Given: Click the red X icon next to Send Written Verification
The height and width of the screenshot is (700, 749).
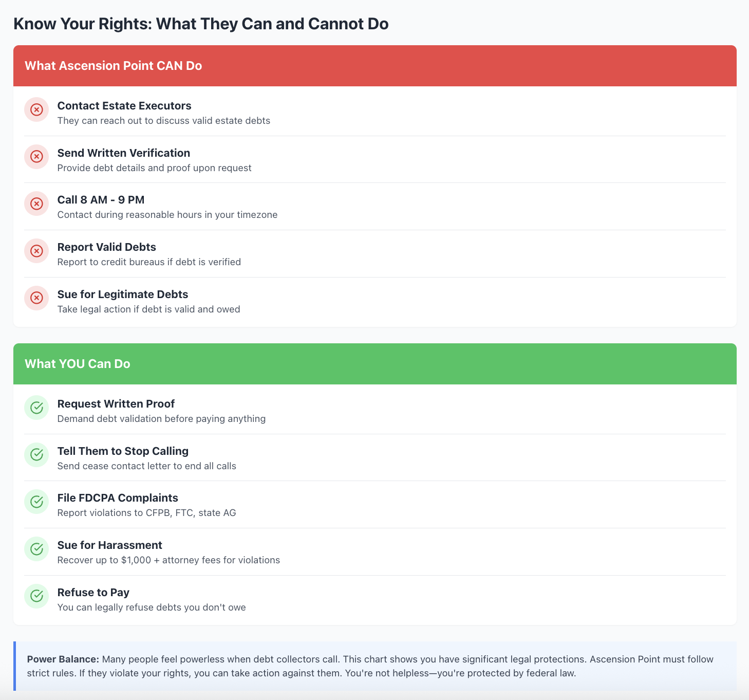Looking at the screenshot, I should (36, 157).
